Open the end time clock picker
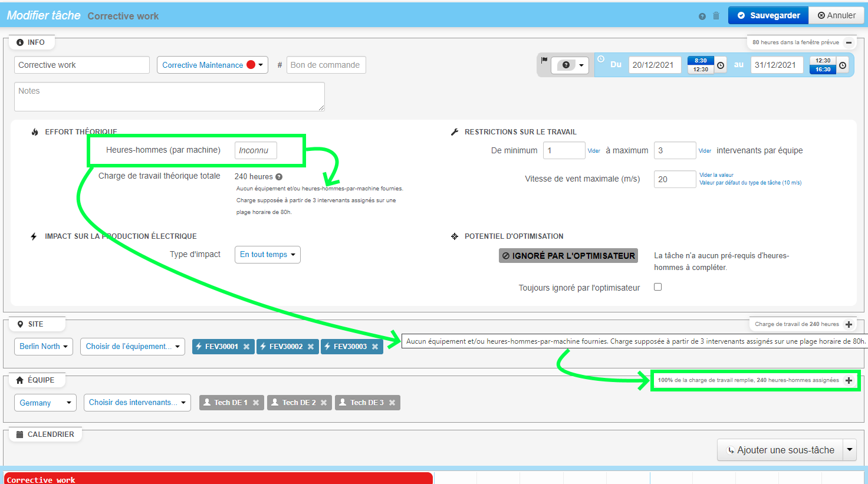This screenshot has width=868, height=484. [x=843, y=65]
